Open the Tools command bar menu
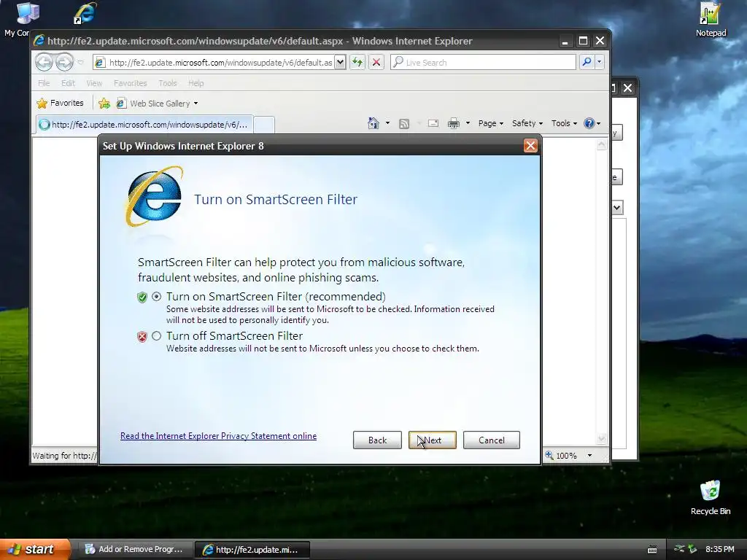The height and width of the screenshot is (560, 747). click(x=564, y=123)
